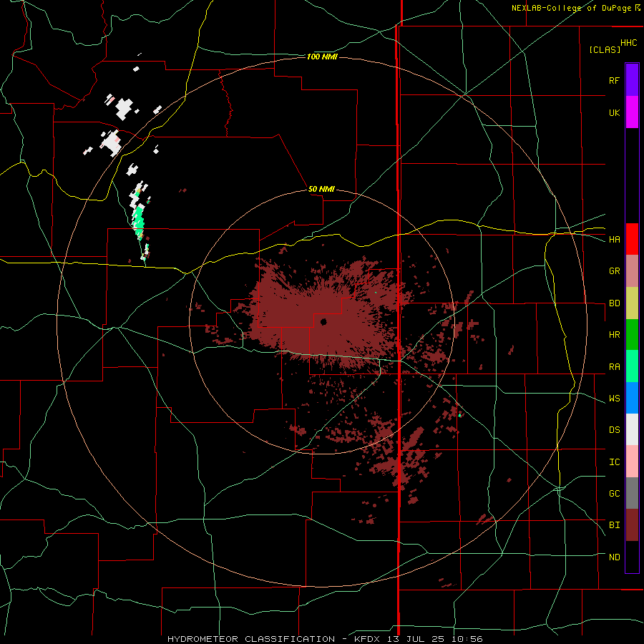
Task: Click the gray GC legend swatch
Action: [x=632, y=493]
